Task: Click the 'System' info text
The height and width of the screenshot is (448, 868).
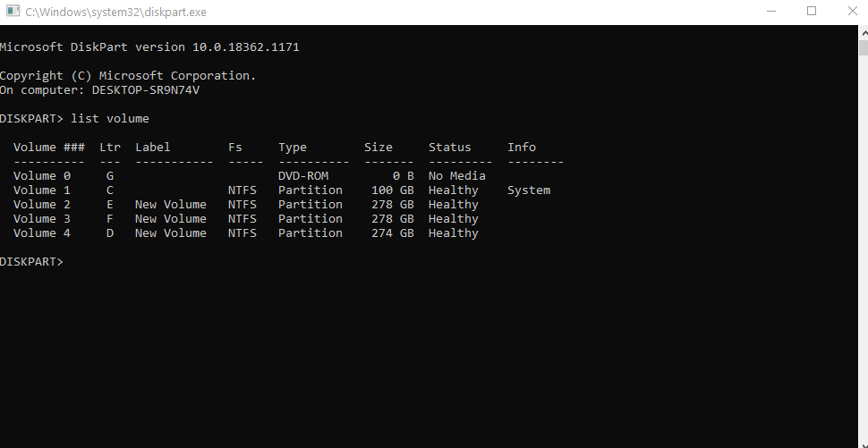Action: click(x=529, y=190)
